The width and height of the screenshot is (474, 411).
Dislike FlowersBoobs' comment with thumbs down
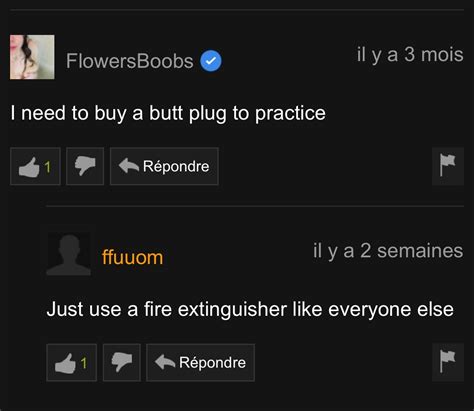85,166
